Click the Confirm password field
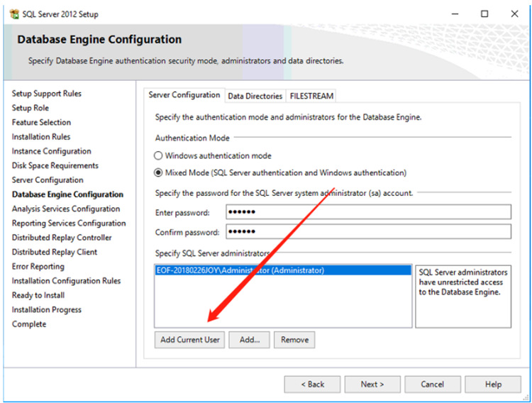The width and height of the screenshot is (532, 403). 368,231
